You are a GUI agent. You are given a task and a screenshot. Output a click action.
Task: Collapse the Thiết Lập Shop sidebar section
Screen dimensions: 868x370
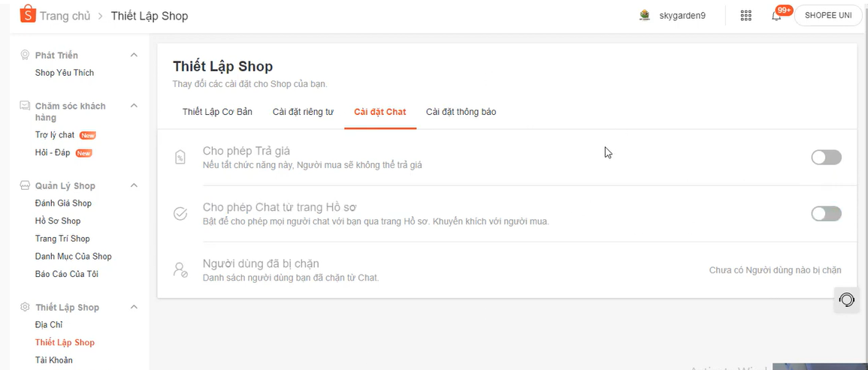(134, 307)
